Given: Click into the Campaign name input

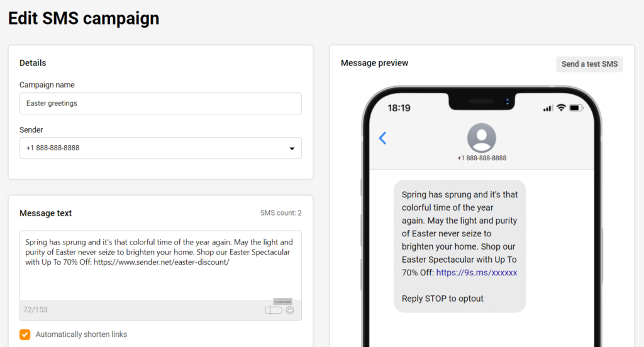Looking at the screenshot, I should click(x=160, y=104).
